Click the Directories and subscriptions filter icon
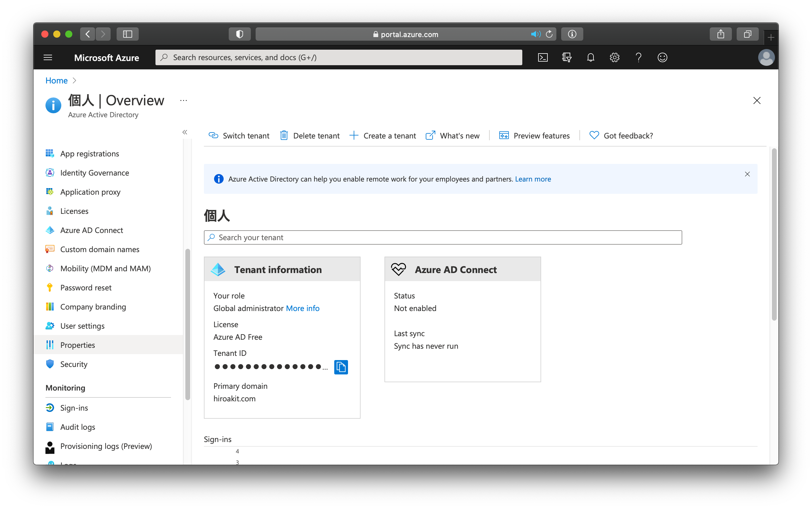 point(567,57)
